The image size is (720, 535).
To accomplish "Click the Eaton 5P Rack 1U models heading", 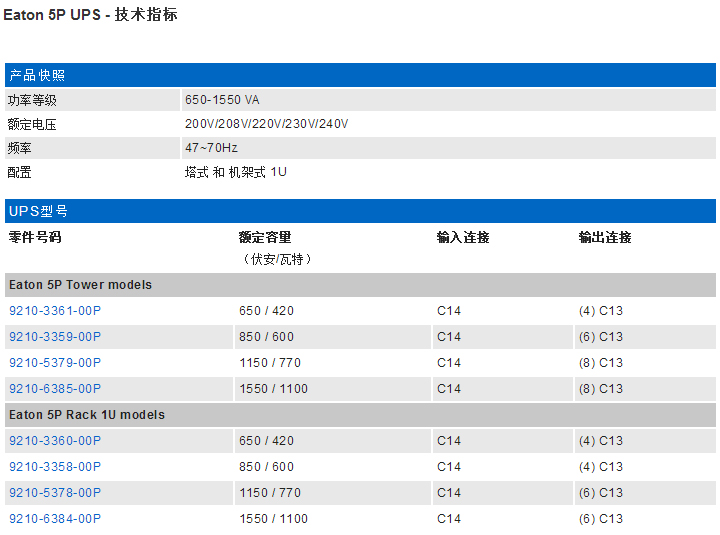I will (x=87, y=415).
